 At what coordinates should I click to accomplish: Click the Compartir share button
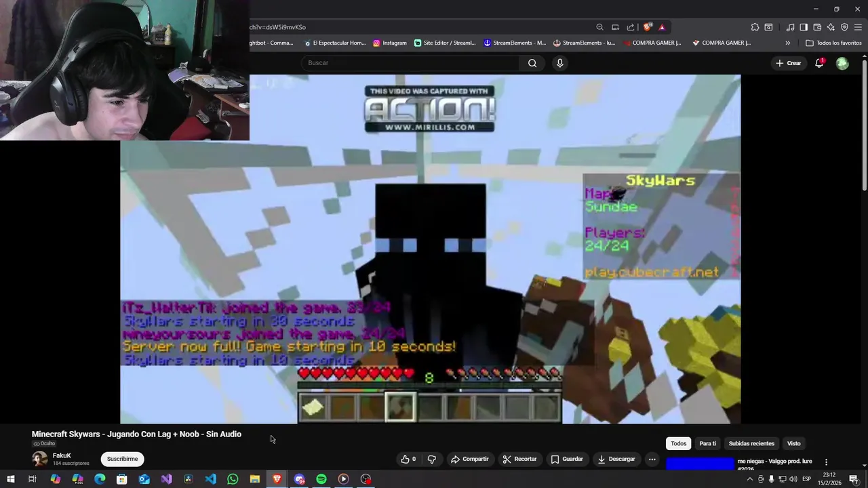click(470, 459)
